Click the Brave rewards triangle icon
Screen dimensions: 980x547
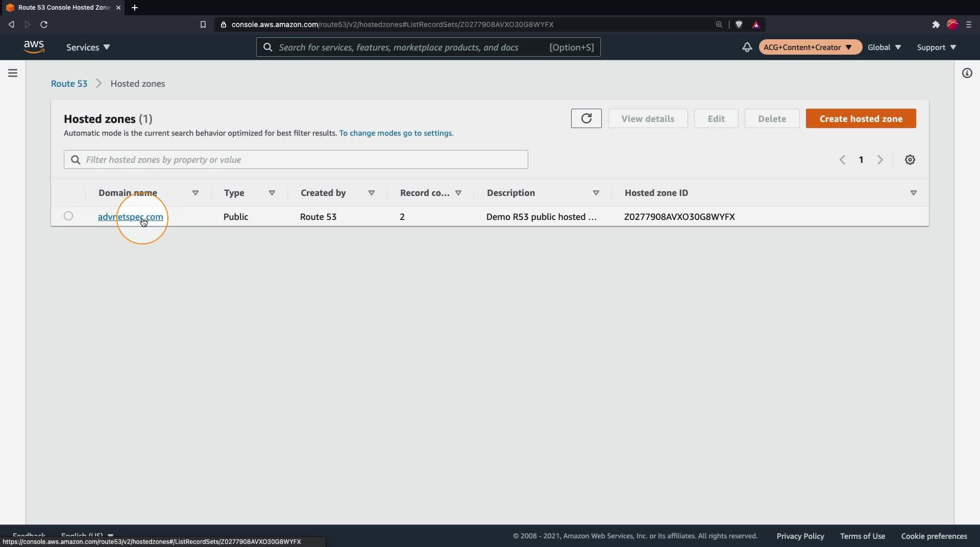(x=756, y=24)
